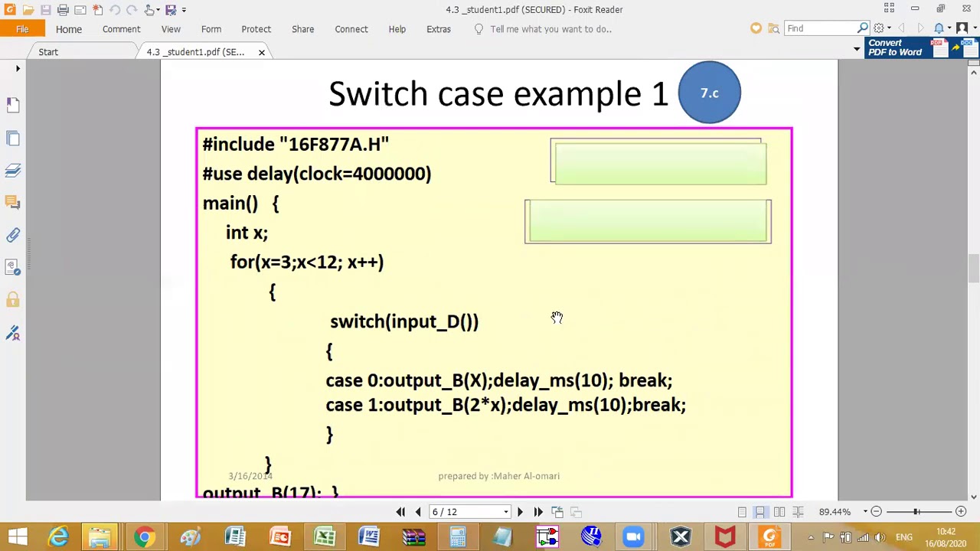Redo action in quick access toolbar
980x551 pixels.
(x=132, y=9)
